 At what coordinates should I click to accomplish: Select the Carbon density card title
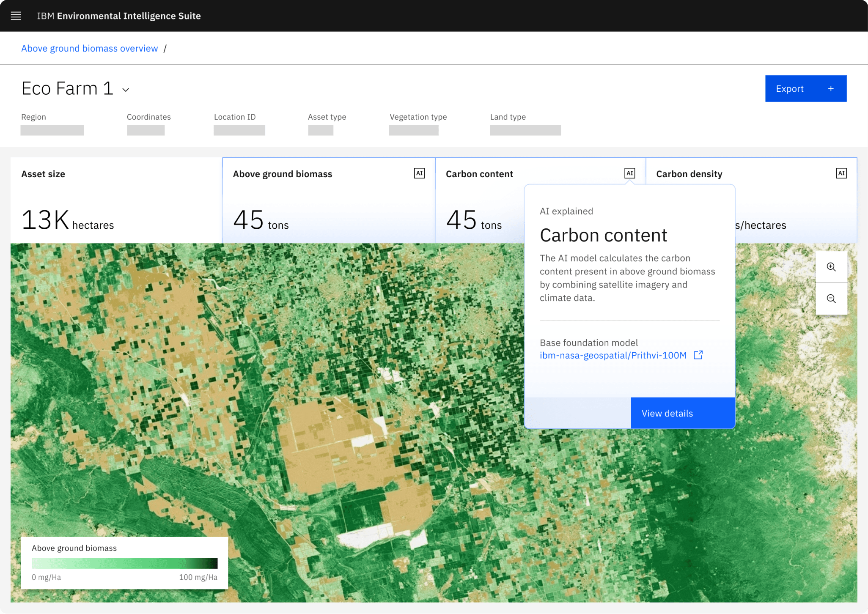click(689, 174)
